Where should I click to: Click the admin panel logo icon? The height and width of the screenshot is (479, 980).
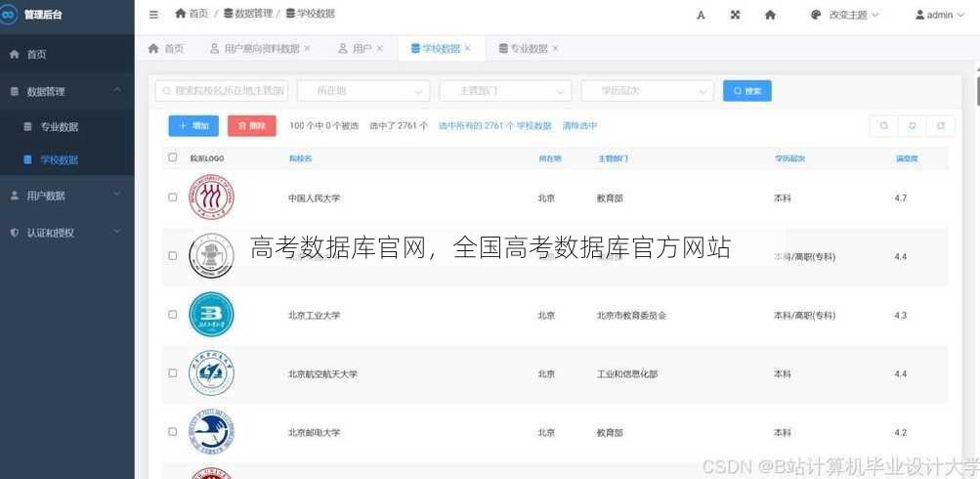9,15
